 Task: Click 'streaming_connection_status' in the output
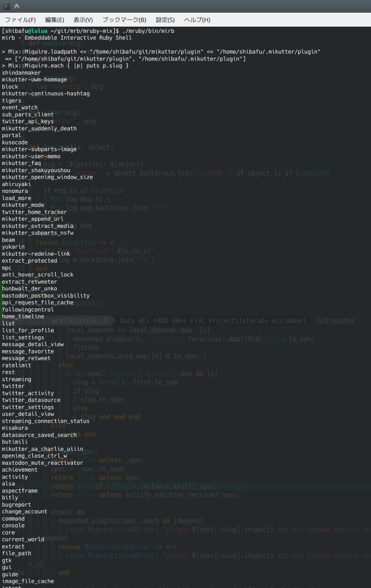(46, 421)
